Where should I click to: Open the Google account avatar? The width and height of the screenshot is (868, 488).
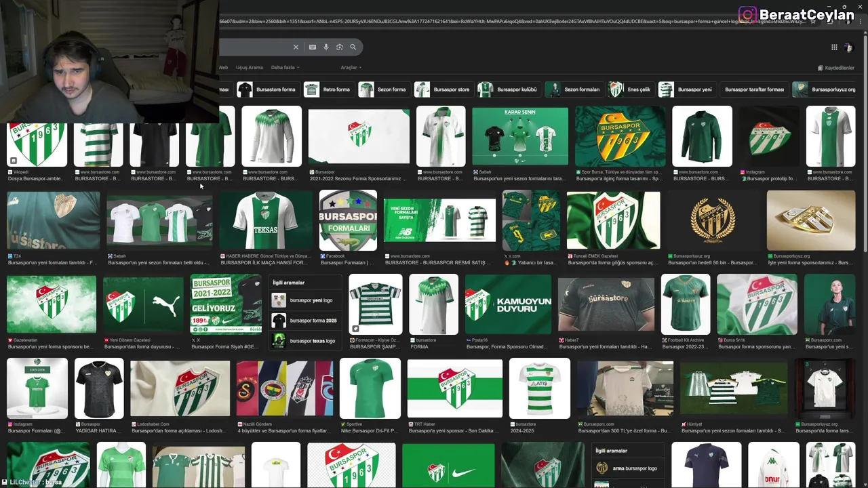[848, 47]
